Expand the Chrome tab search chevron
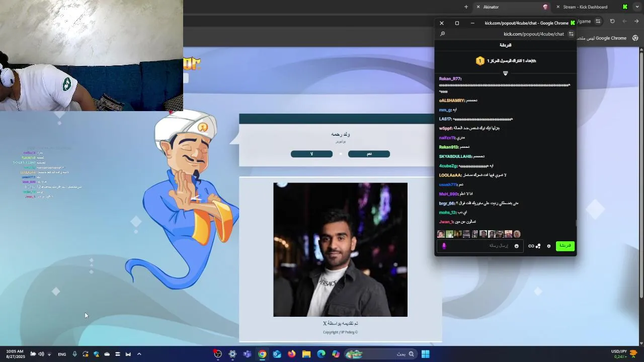The height and width of the screenshot is (362, 644). [637, 7]
